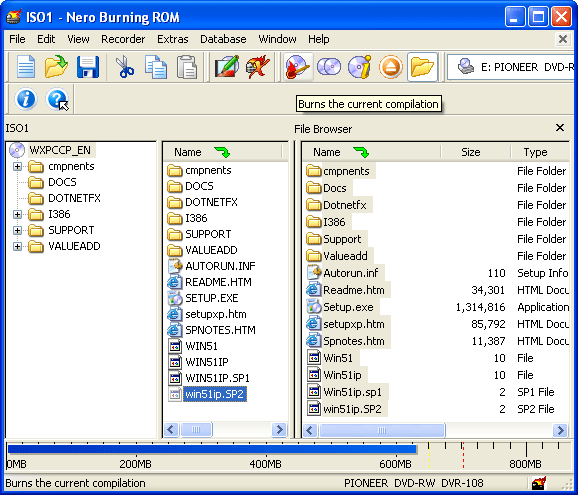Viewport: 578px width, 495px height.
Task: Click the Copy CD two-disc icon
Action: coord(329,67)
